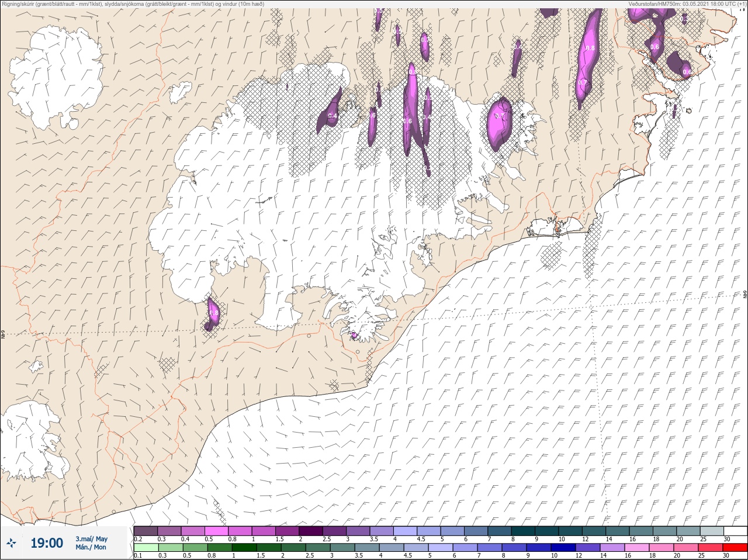Pick the dusky mauve swatch above 0.2

coord(146,531)
